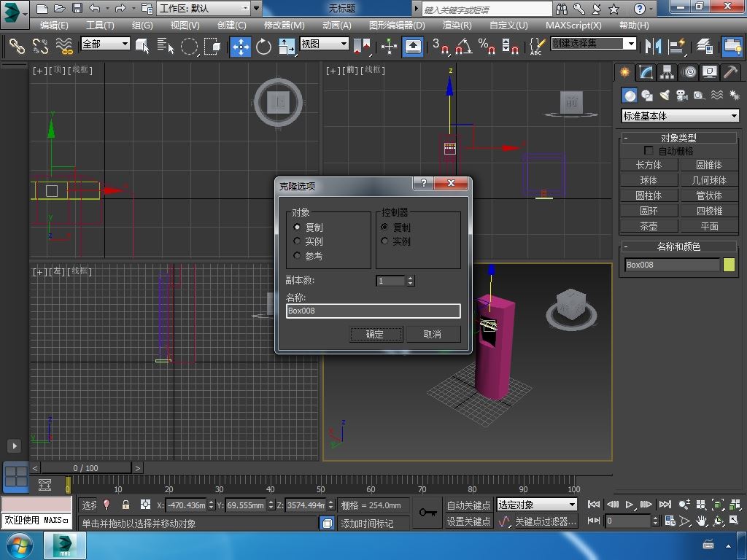Click the Select and Rotate tool

click(x=263, y=46)
